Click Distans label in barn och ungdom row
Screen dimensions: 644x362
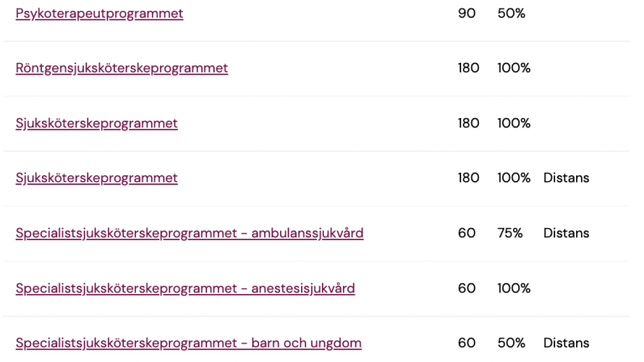click(x=566, y=343)
